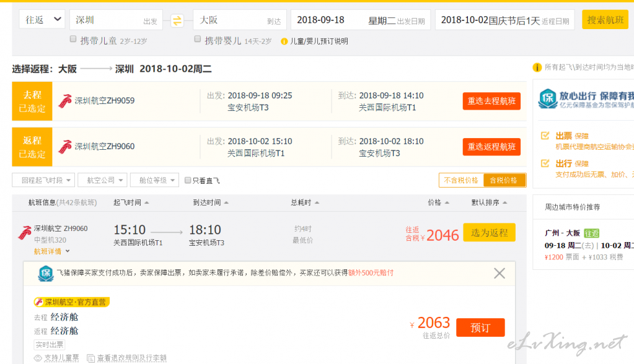The image size is (634, 364).
Task: Click the 返程已选定 label
Action: 32,147
